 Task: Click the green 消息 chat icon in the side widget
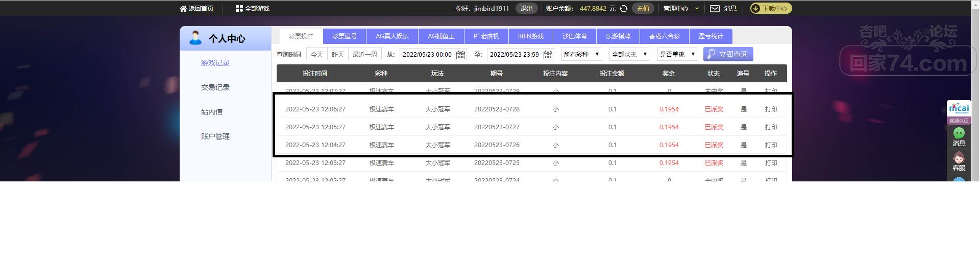(x=959, y=133)
